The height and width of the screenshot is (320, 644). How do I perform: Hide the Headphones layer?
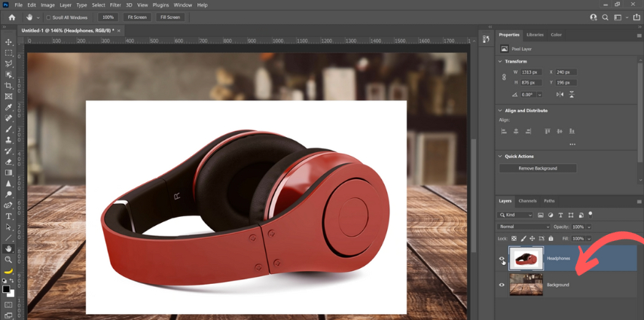click(502, 259)
